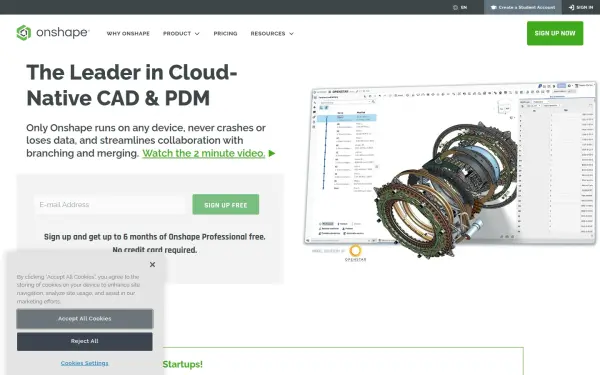Screen dimensions: 600x375
Task: Click the E-mail Address input field
Action: (x=110, y=205)
